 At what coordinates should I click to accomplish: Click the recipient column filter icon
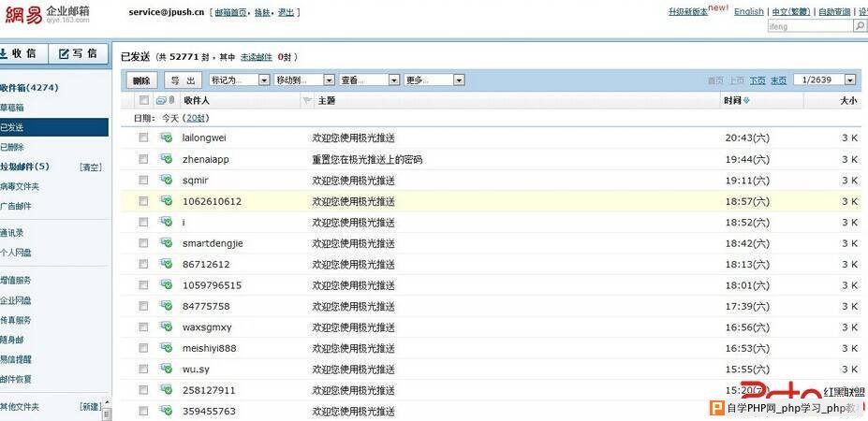[307, 101]
